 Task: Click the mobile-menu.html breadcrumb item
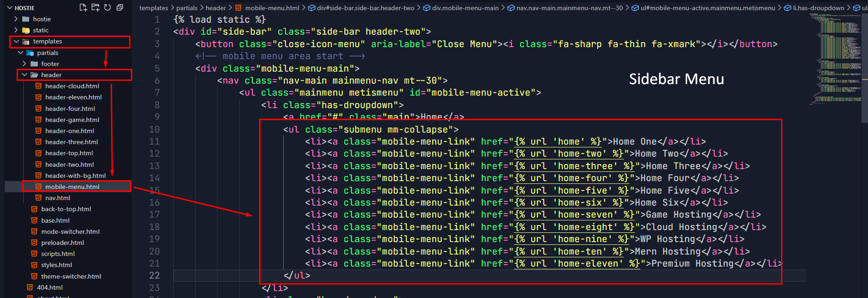(x=272, y=8)
